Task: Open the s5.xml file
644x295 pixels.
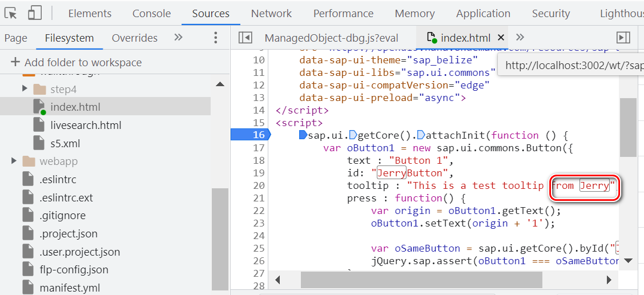Action: click(x=65, y=144)
